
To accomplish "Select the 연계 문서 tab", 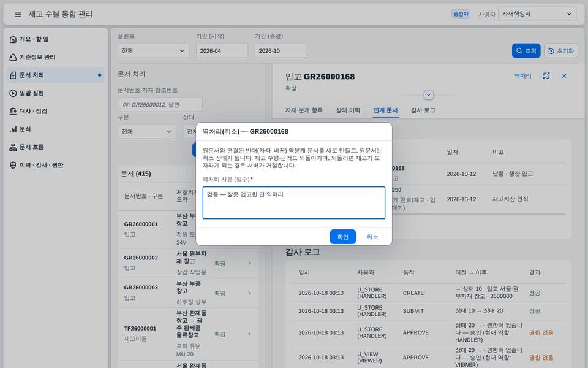I will click(385, 110).
